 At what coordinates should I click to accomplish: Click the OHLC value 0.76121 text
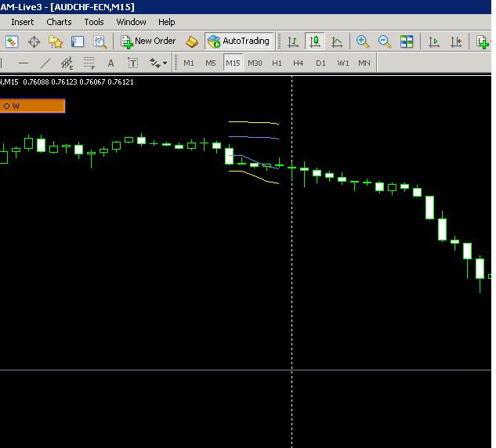[121, 82]
